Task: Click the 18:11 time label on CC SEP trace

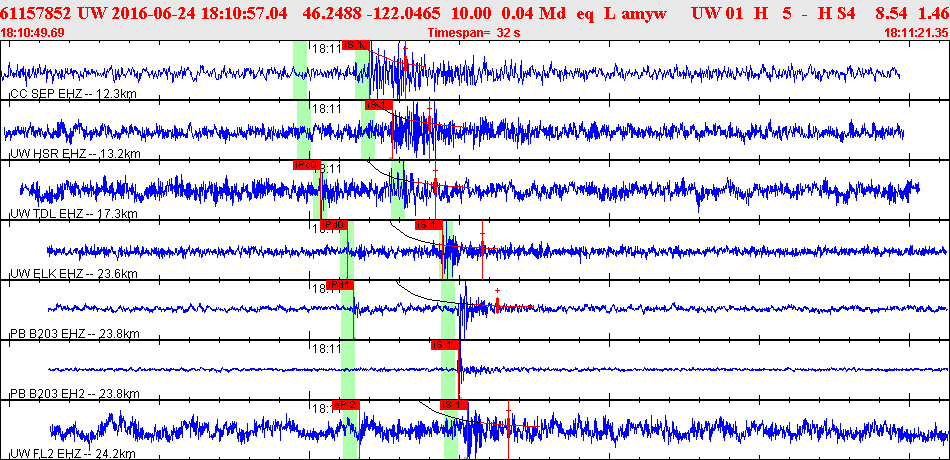Action: (327, 48)
